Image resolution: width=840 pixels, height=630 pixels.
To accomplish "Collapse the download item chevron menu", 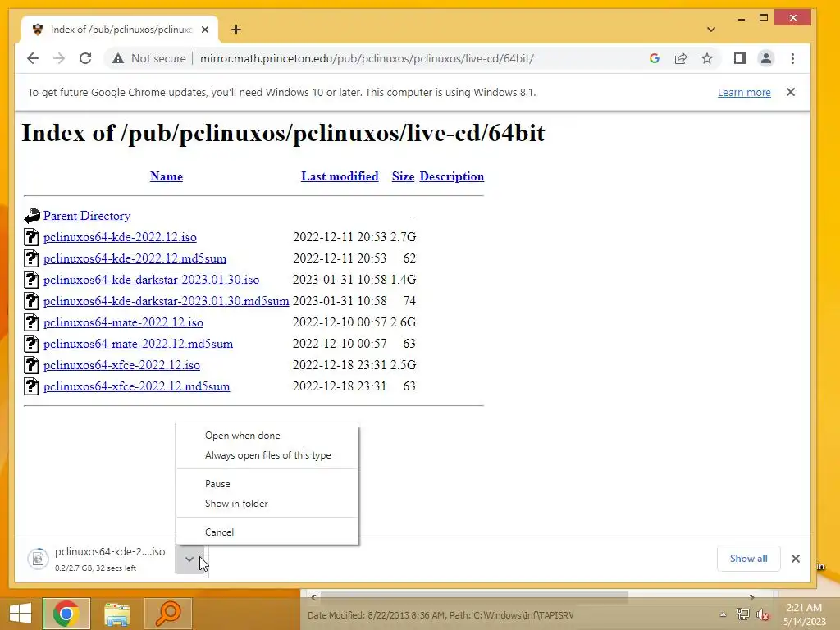I will (x=189, y=559).
